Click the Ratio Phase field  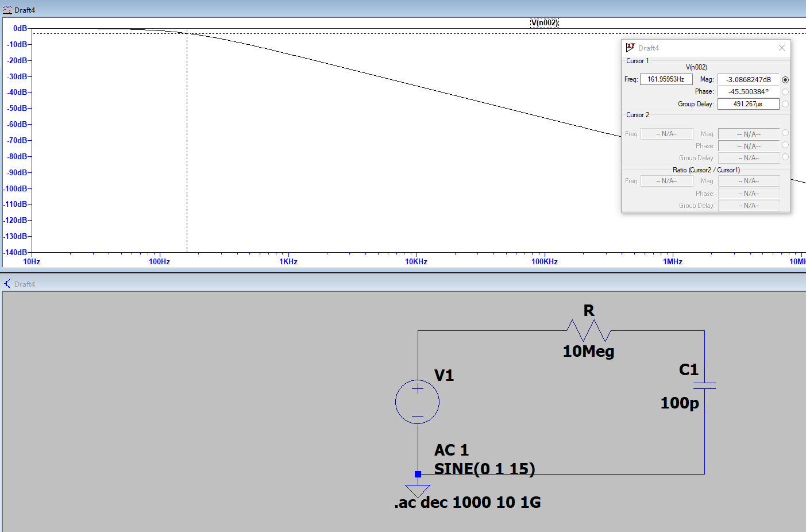click(749, 194)
